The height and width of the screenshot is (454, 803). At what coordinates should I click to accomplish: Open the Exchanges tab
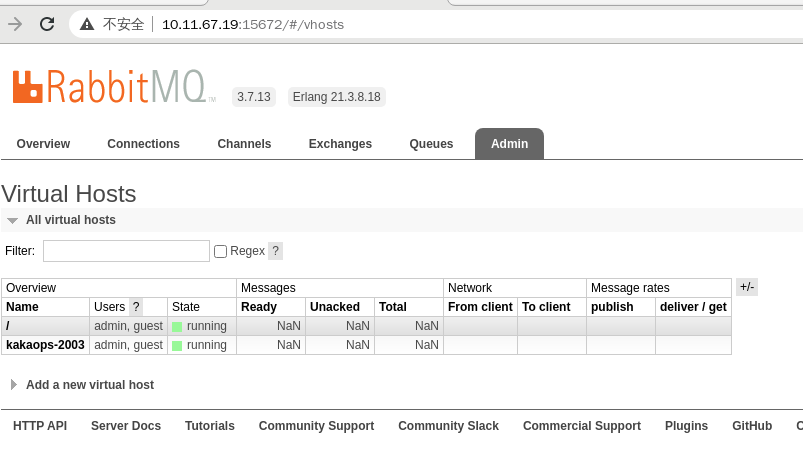point(340,144)
